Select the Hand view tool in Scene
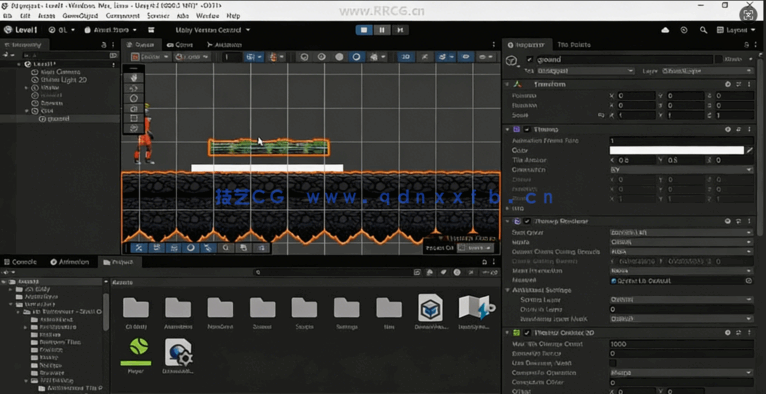This screenshot has height=394, width=766. [x=134, y=77]
